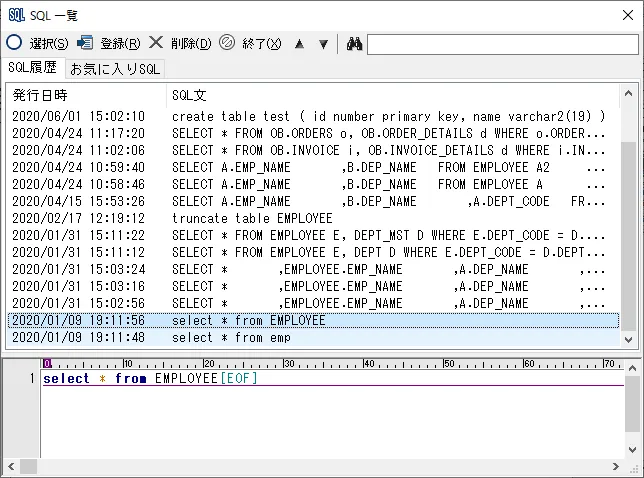Viewport: 644px width, 478px height.
Task: Click the horizontal scroll-left arrow
Action: pos(11,467)
